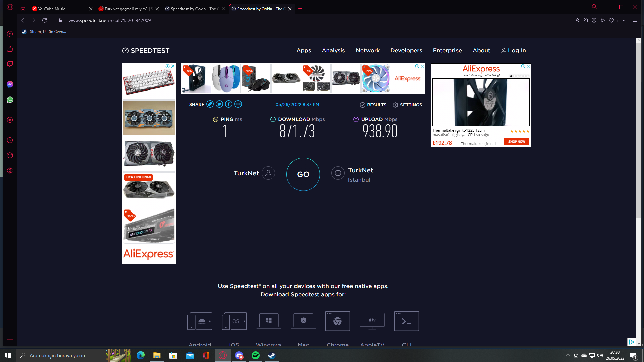
Task: Open more share options ellipsis icon
Action: pyautogui.click(x=238, y=104)
